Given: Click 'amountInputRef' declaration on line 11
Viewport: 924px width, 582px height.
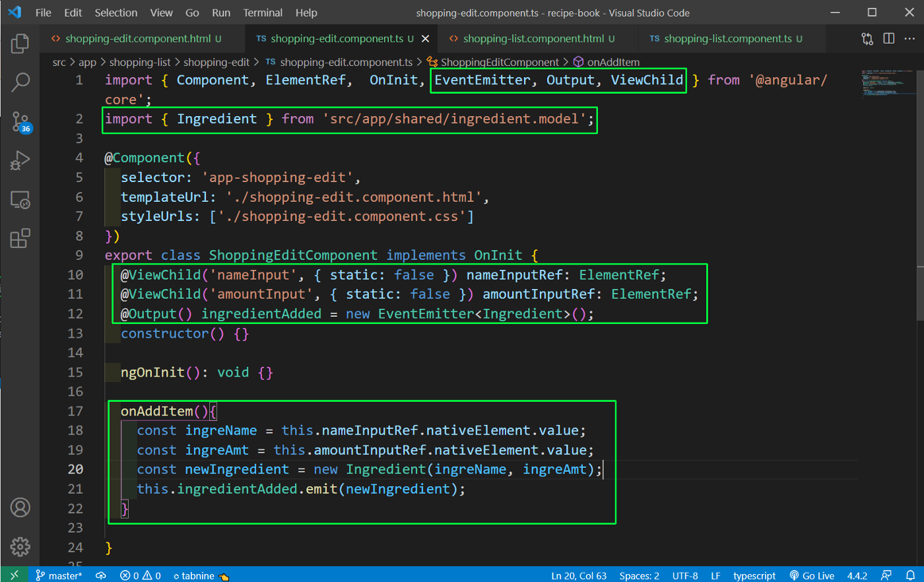Looking at the screenshot, I should 539,294.
